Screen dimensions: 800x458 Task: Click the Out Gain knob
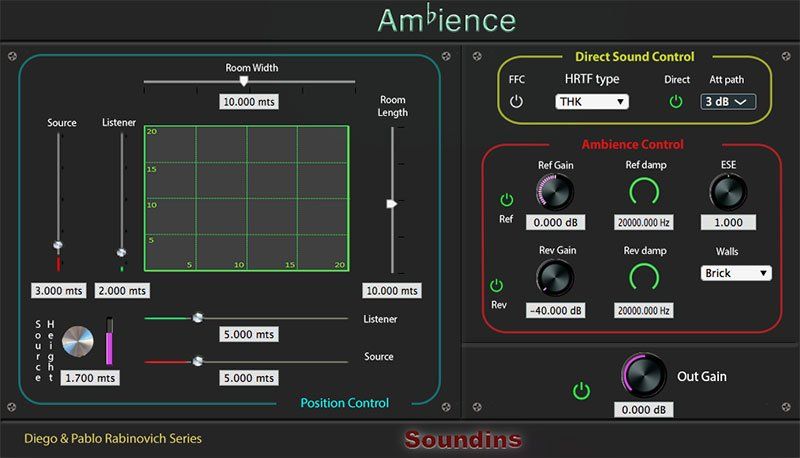(644, 375)
